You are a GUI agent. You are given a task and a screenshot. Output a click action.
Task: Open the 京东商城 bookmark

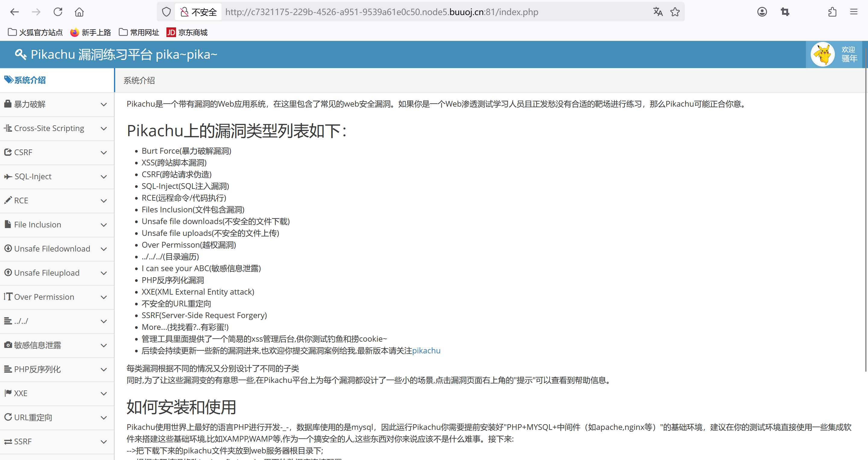(187, 32)
